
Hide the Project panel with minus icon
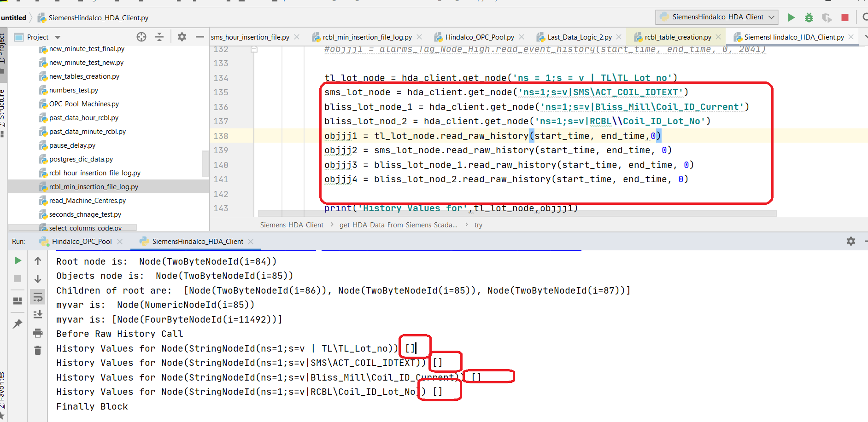coord(199,37)
